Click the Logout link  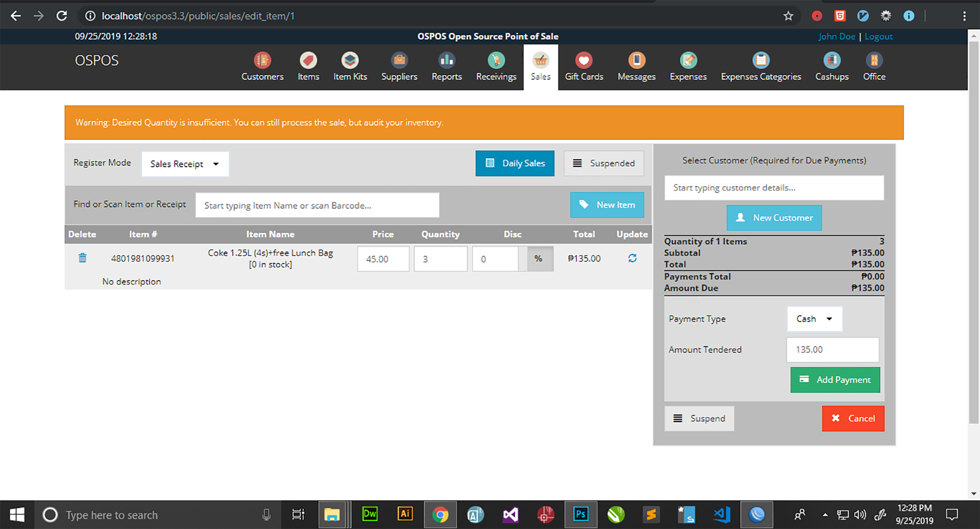pyautogui.click(x=878, y=36)
